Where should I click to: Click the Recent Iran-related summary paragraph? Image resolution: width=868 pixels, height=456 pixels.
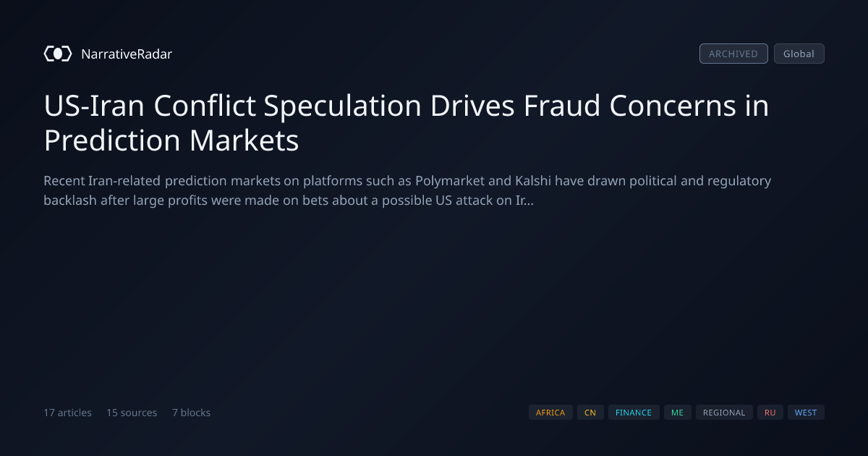[407, 190]
